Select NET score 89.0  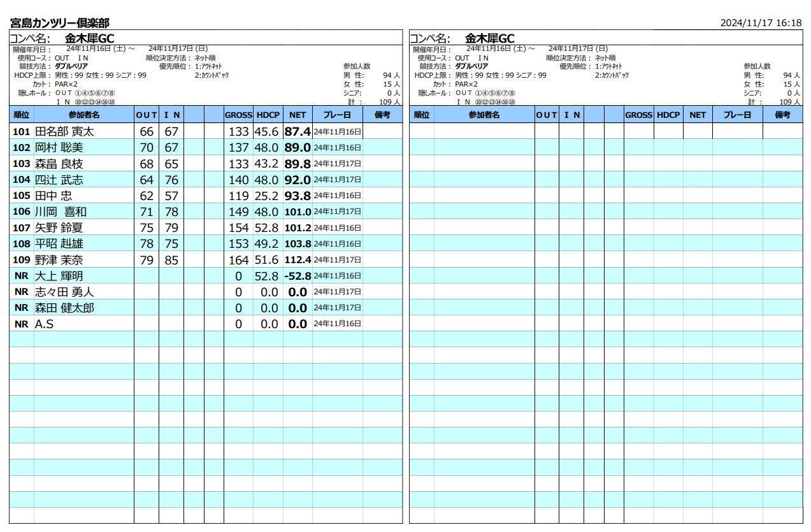point(298,148)
